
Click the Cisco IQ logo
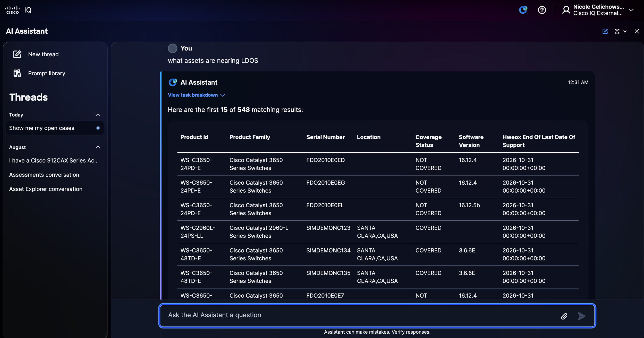[x=18, y=10]
